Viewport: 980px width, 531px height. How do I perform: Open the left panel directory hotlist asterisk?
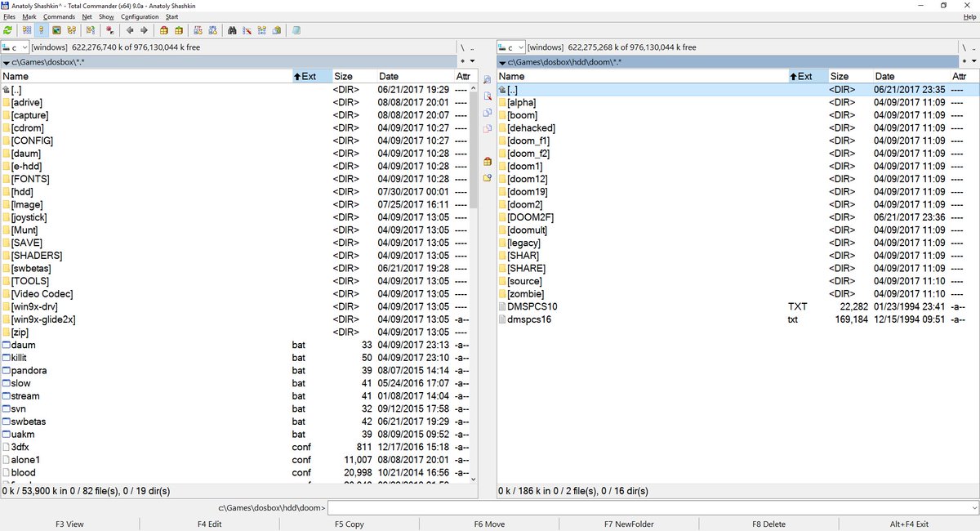click(462, 61)
